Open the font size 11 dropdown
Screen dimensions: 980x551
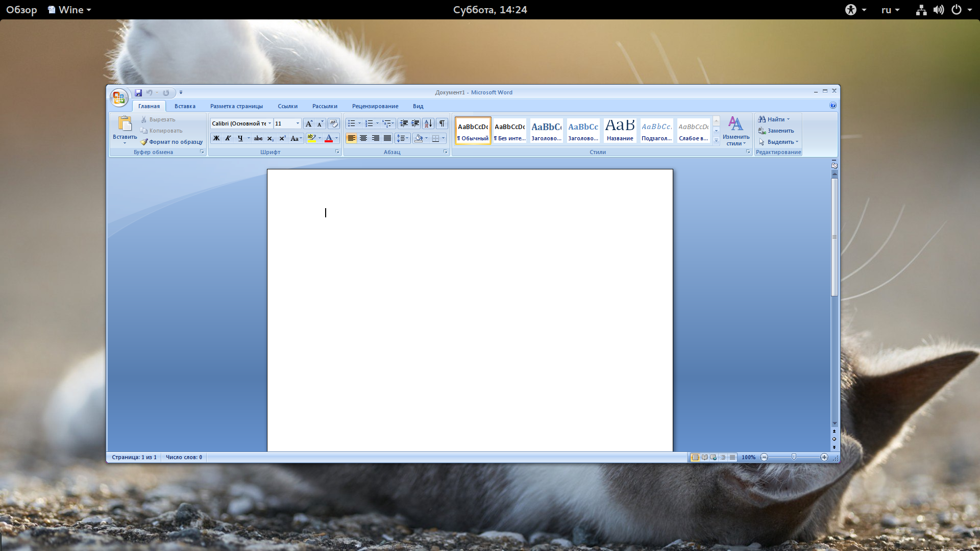click(298, 123)
